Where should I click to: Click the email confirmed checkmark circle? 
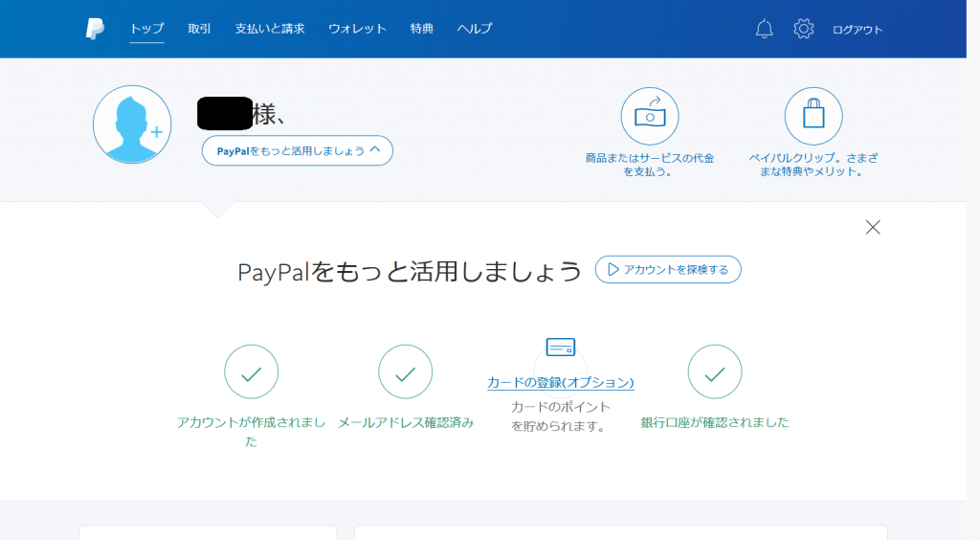405,371
